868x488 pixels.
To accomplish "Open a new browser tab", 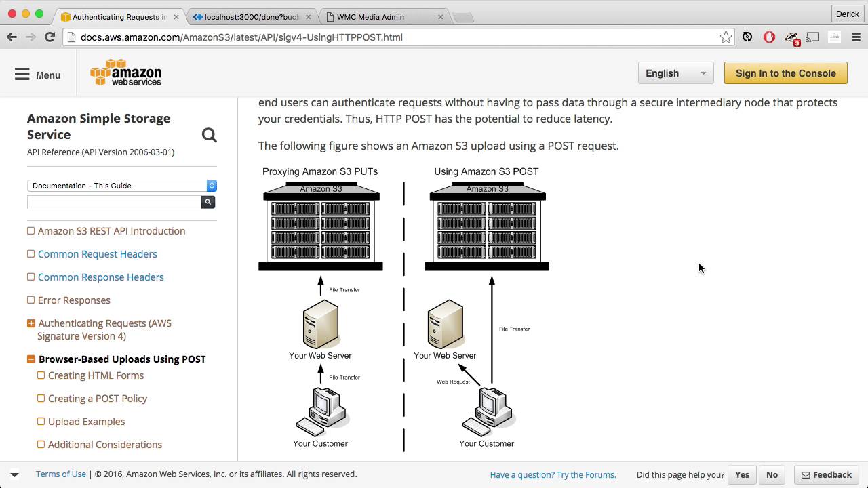I will pos(462,17).
